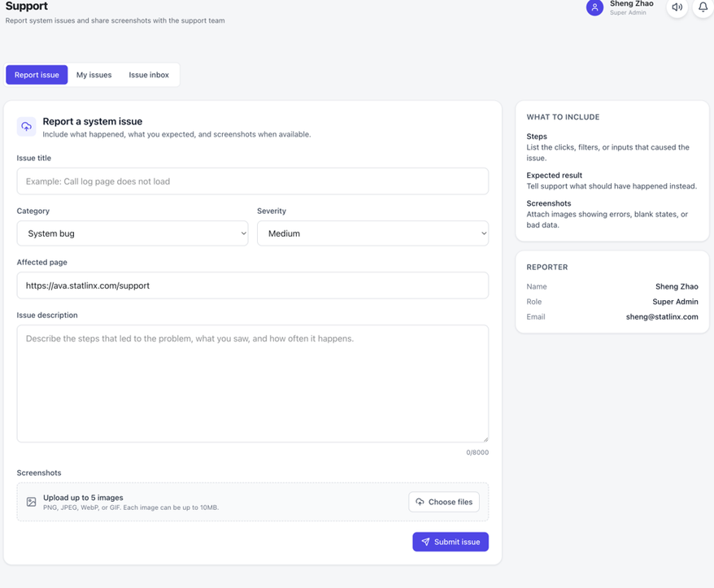Focus the Issue title input field
This screenshot has width=714, height=588.
(253, 181)
